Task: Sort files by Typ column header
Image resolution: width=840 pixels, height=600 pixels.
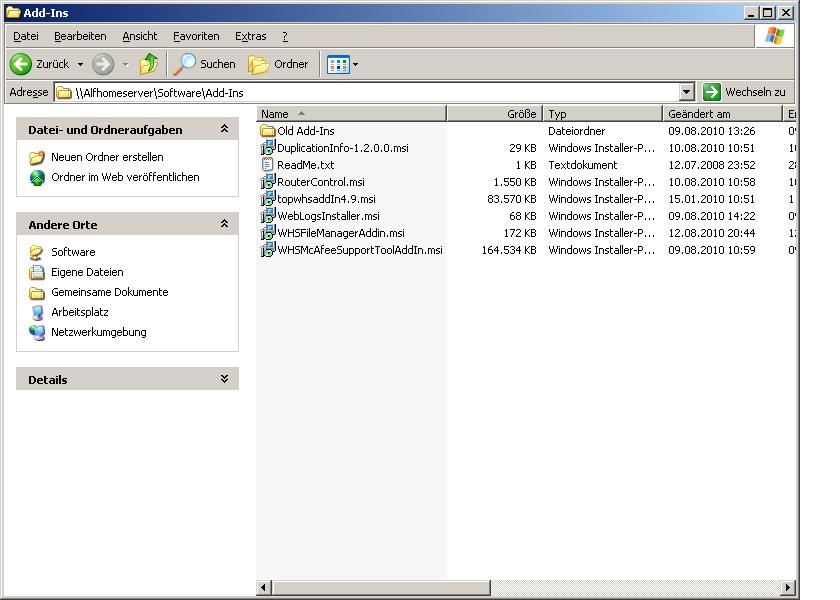Action: pyautogui.click(x=603, y=114)
